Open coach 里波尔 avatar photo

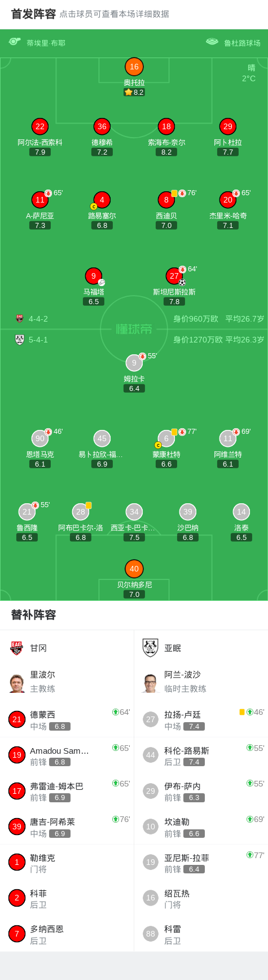click(17, 682)
